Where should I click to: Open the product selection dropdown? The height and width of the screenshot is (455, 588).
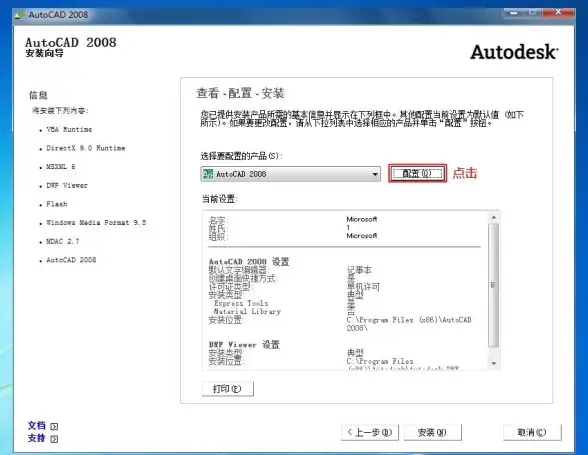pyautogui.click(x=291, y=174)
